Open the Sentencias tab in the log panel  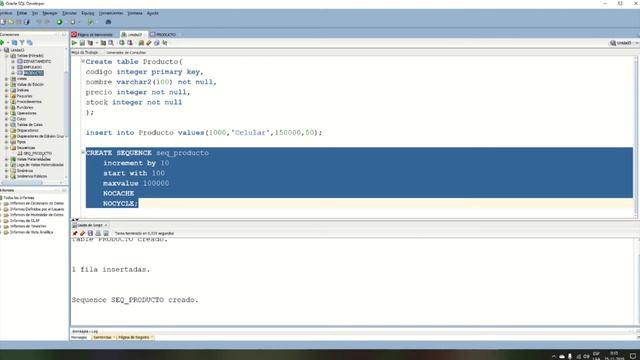click(102, 338)
